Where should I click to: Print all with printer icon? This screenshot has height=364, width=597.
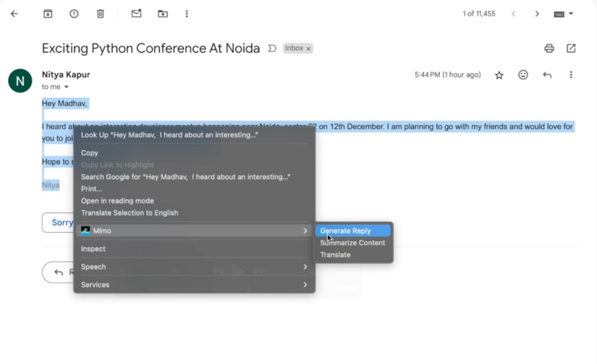[549, 48]
